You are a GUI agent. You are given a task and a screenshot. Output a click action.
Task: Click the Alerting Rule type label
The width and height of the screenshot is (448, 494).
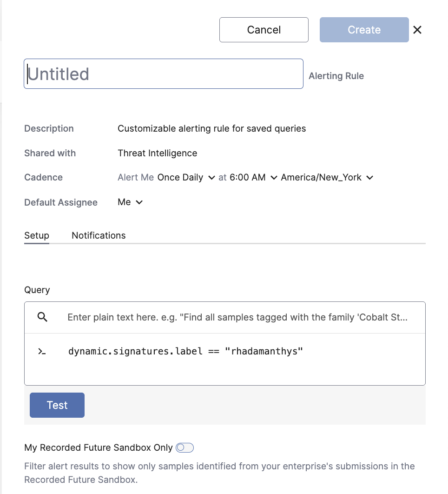pos(336,76)
